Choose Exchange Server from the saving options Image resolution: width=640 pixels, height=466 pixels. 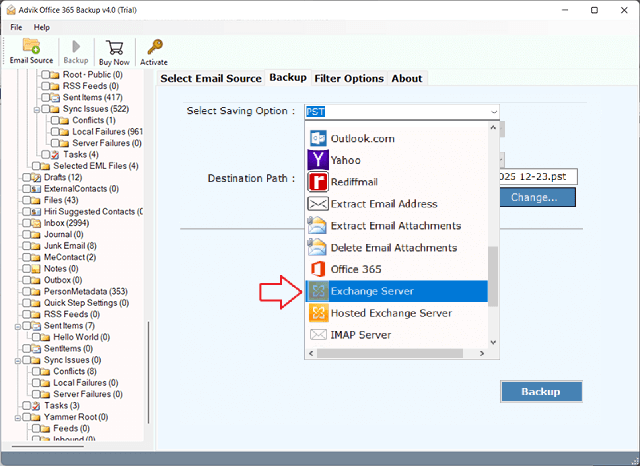[397, 291]
